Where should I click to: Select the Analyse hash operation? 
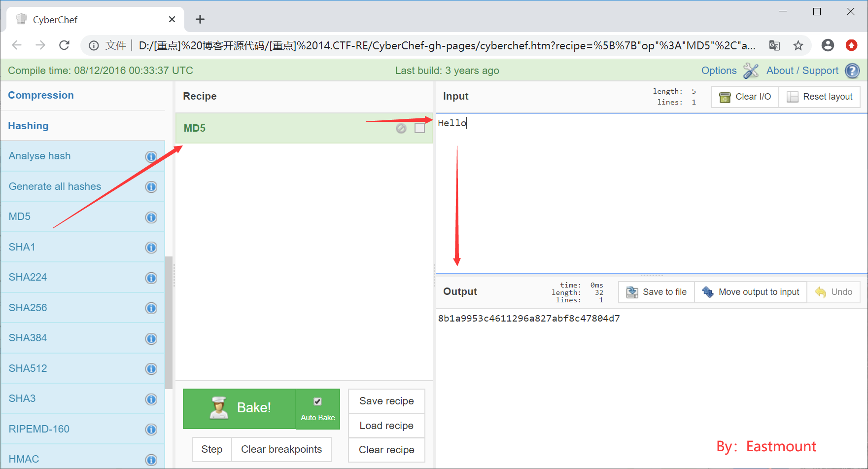[83, 156]
